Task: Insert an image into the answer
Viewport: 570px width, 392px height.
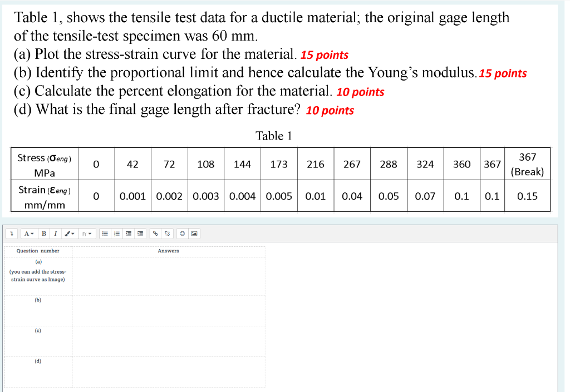Action: [194, 234]
